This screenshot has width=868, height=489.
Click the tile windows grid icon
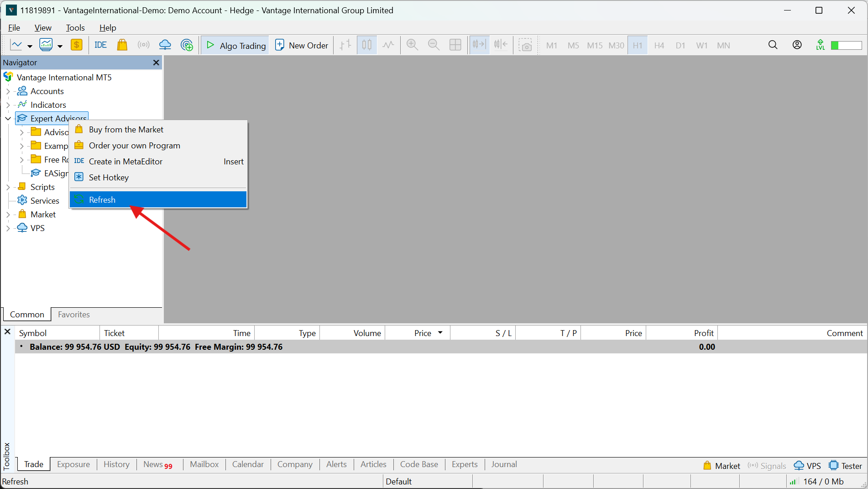(x=455, y=45)
